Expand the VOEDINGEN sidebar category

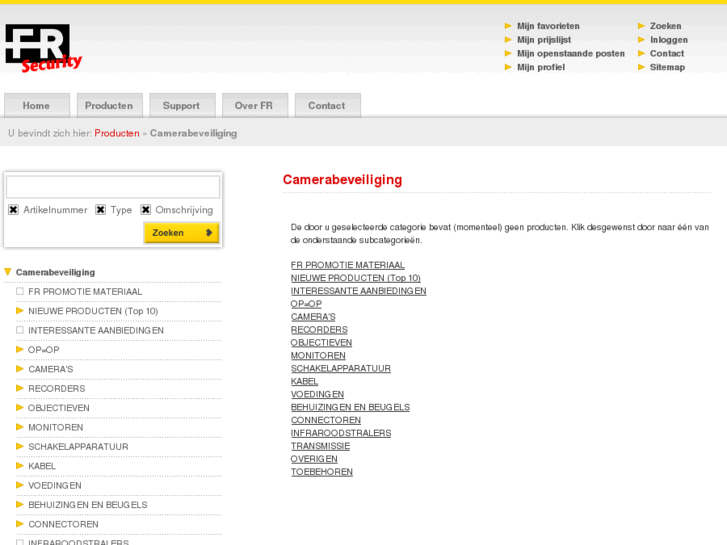(x=19, y=485)
